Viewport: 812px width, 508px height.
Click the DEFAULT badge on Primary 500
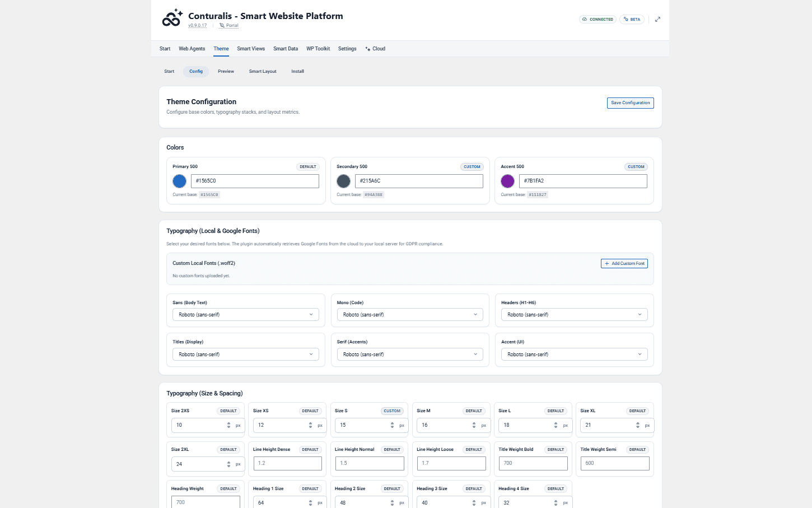point(308,167)
